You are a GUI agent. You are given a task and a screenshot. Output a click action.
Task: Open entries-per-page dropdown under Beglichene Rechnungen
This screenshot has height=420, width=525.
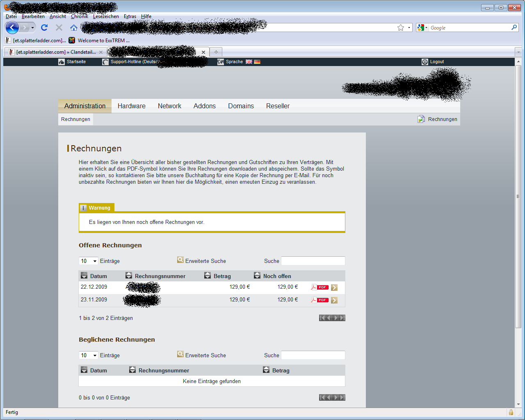89,355
